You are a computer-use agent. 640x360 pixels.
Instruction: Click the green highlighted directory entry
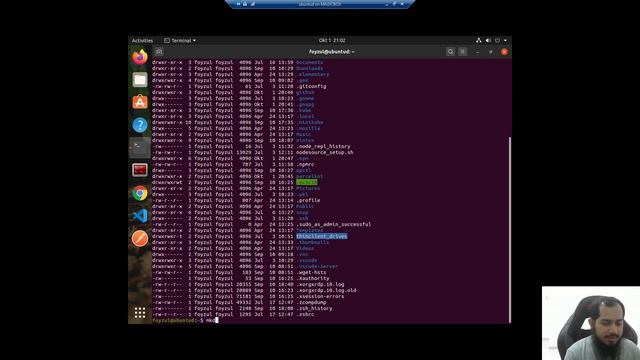(307, 182)
